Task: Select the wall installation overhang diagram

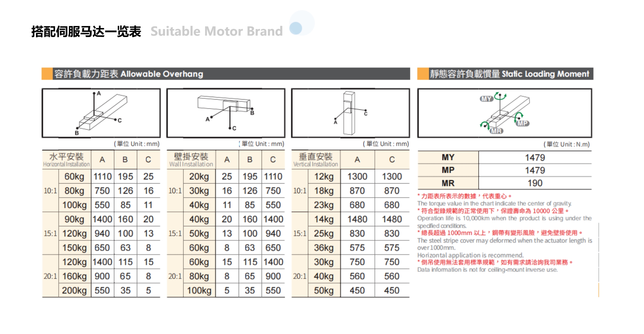Action: point(226,113)
